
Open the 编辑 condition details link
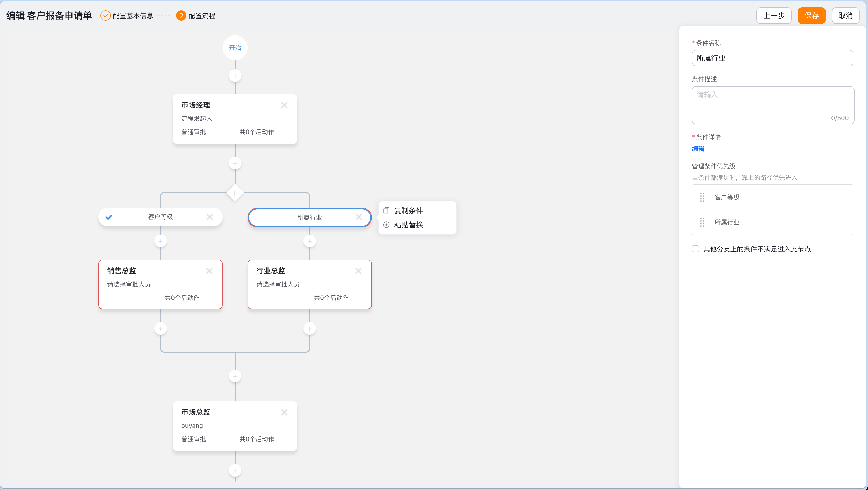698,149
